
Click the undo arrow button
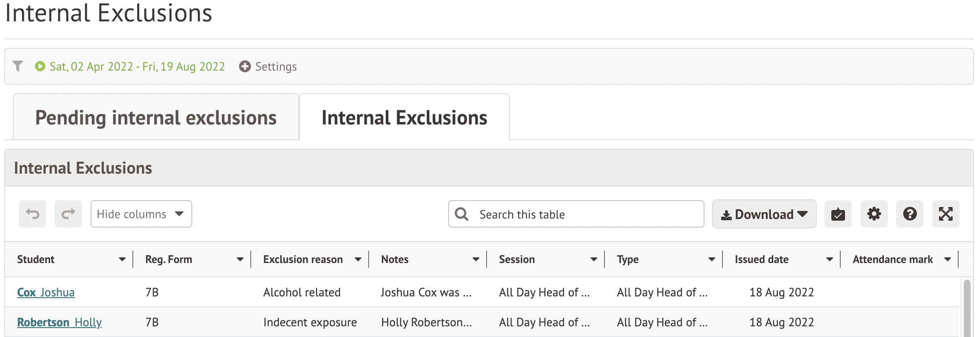click(32, 214)
